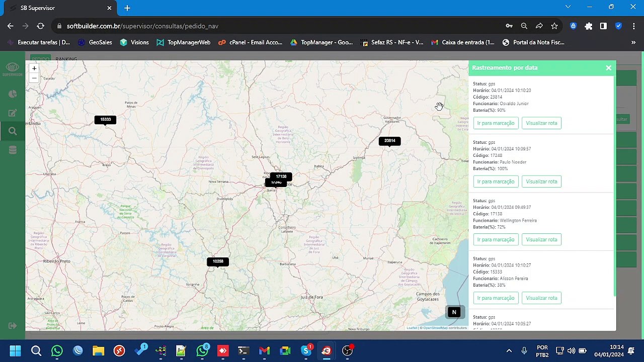Open Visions bookmark

point(134,42)
